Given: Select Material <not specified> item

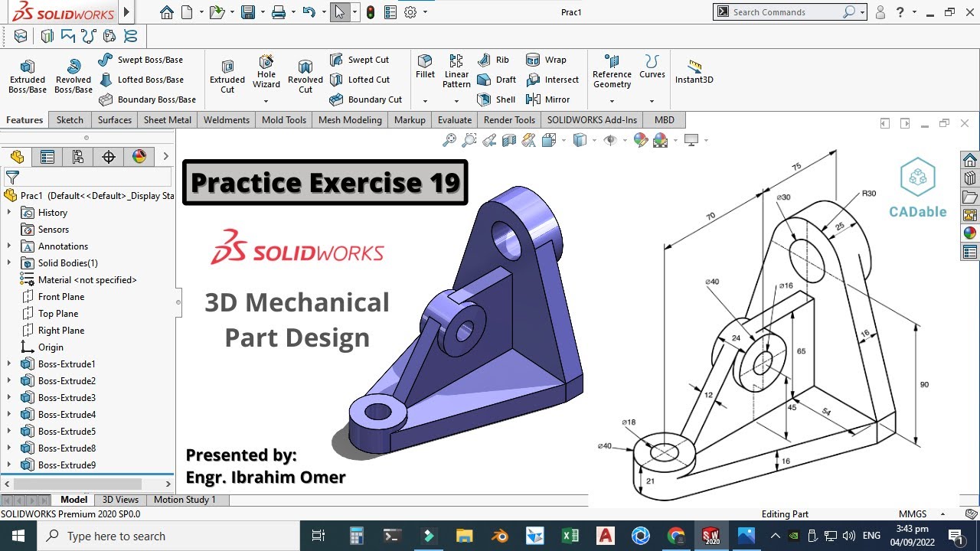Looking at the screenshot, I should [x=87, y=280].
